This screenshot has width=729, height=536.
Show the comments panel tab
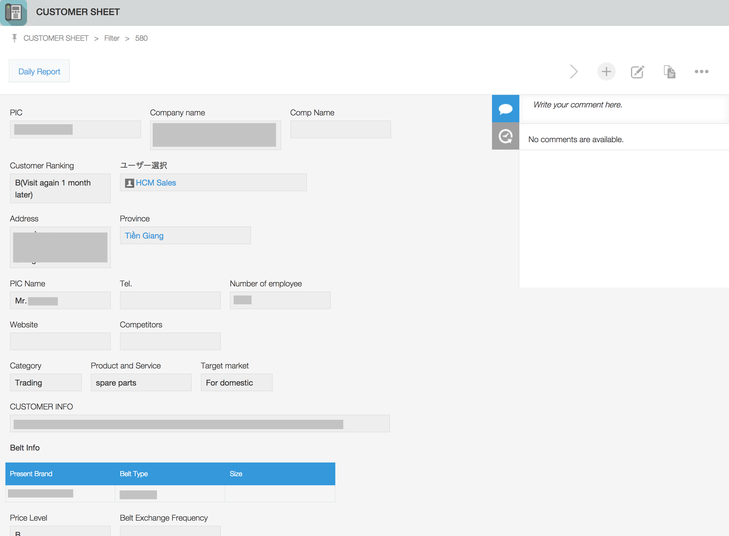pos(505,109)
